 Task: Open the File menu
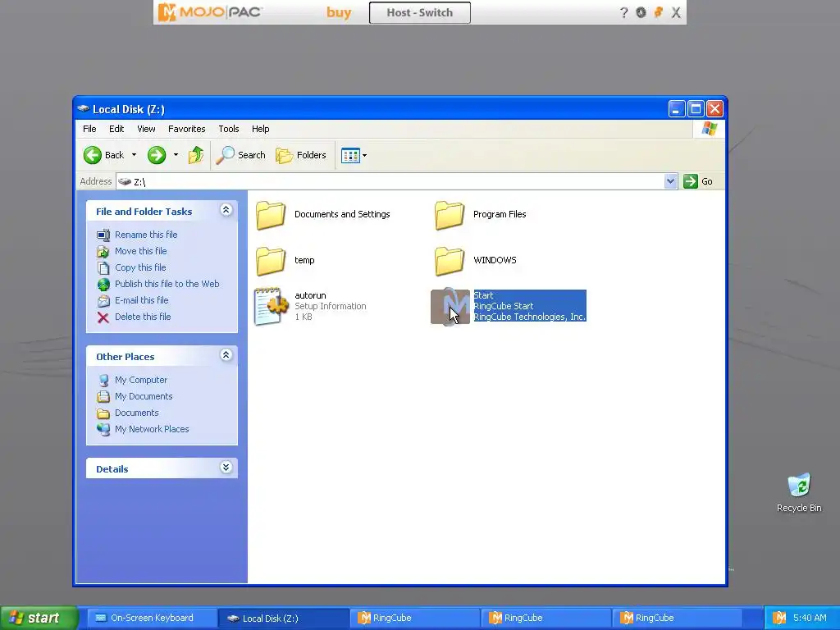pos(89,129)
